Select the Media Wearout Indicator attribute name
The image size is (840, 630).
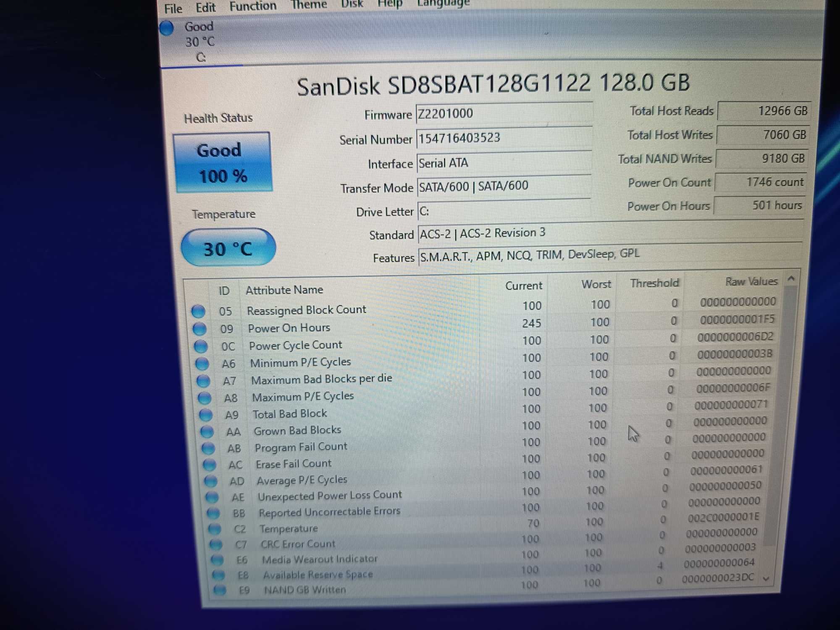click(320, 559)
